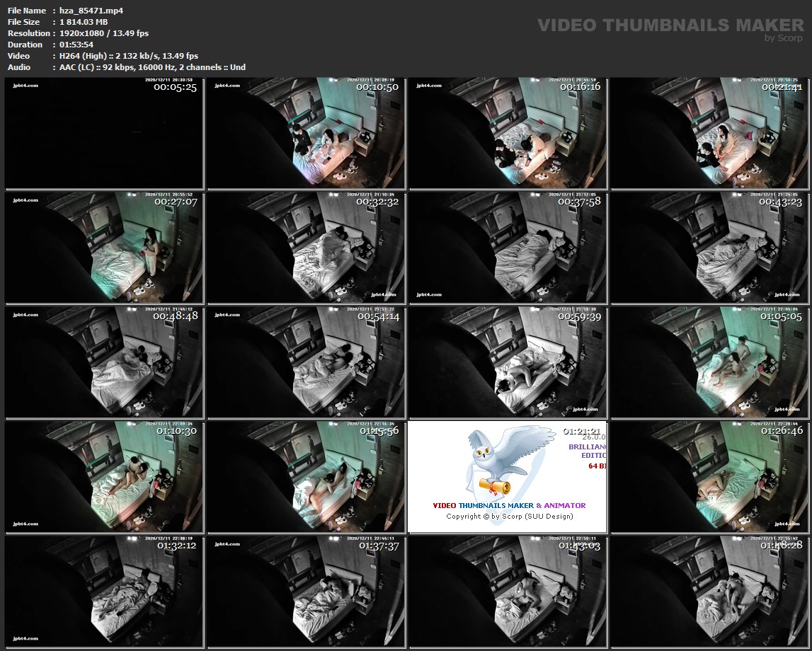
Task: Click the 'Duration' label
Action: click(x=25, y=45)
